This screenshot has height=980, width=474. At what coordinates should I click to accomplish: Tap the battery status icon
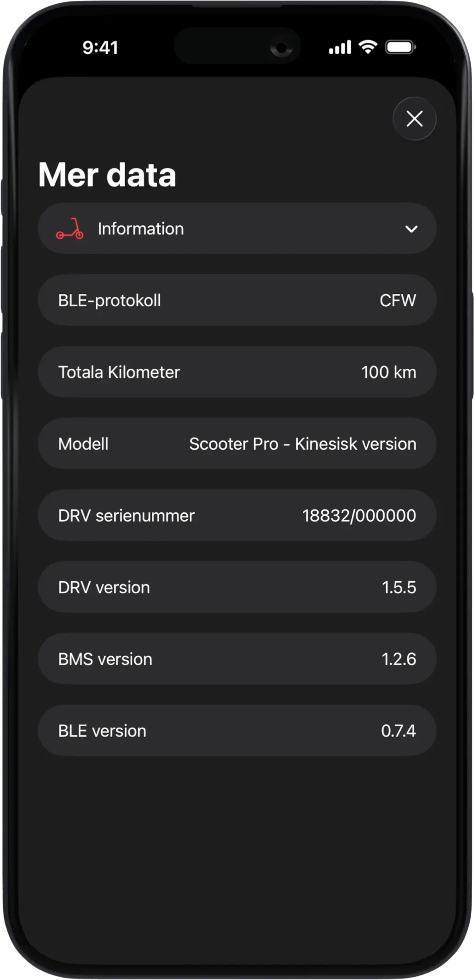pyautogui.click(x=400, y=47)
